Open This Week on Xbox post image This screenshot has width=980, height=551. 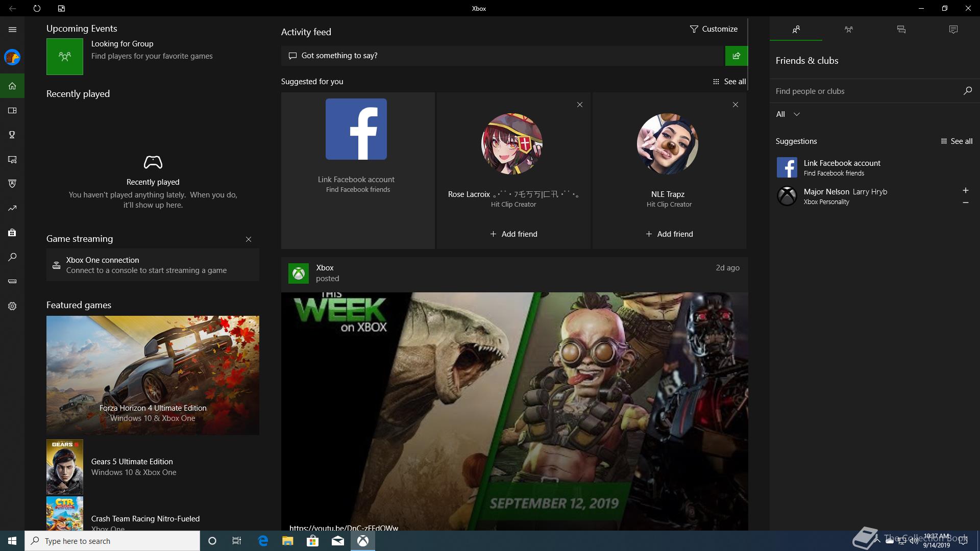[514, 411]
